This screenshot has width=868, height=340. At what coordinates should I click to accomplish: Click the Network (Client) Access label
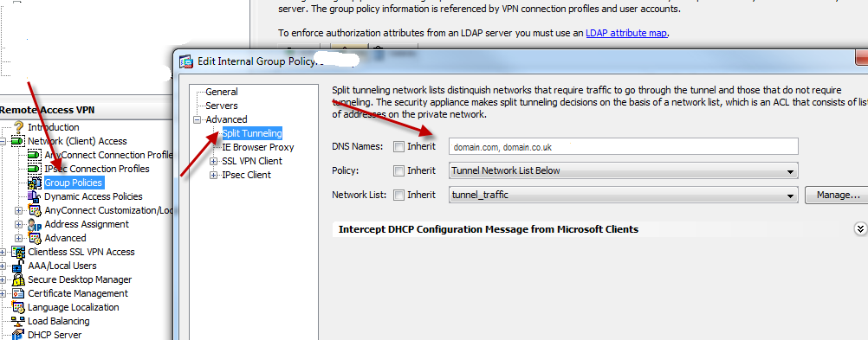pyautogui.click(x=77, y=141)
